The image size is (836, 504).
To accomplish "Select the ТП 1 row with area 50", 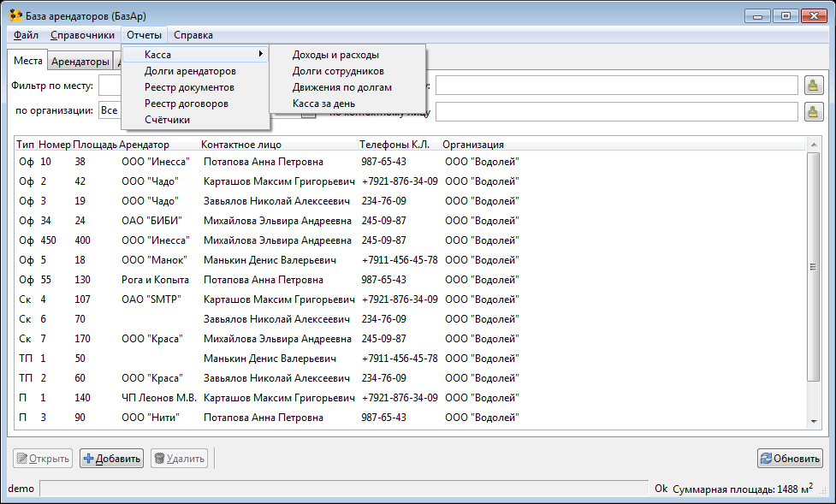I will [x=411, y=359].
